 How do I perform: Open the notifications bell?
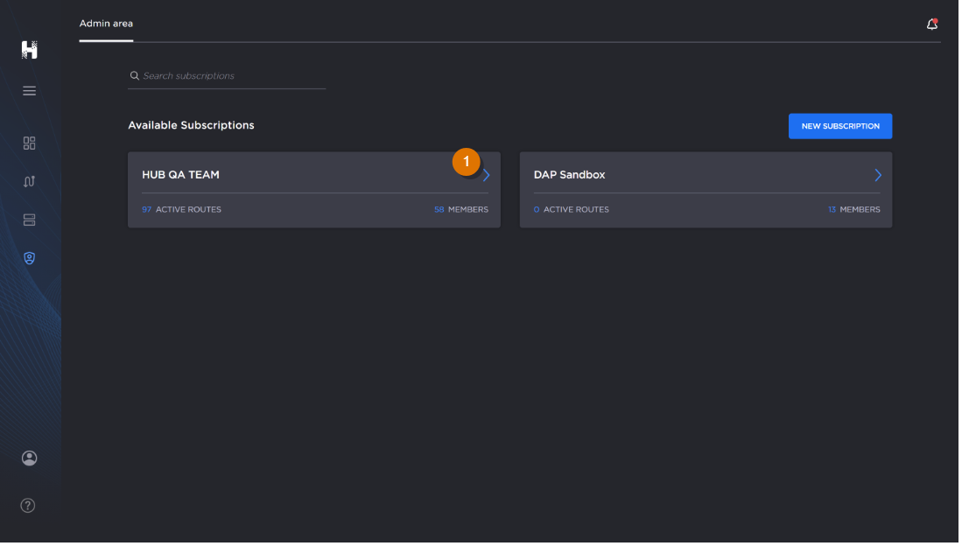(932, 24)
